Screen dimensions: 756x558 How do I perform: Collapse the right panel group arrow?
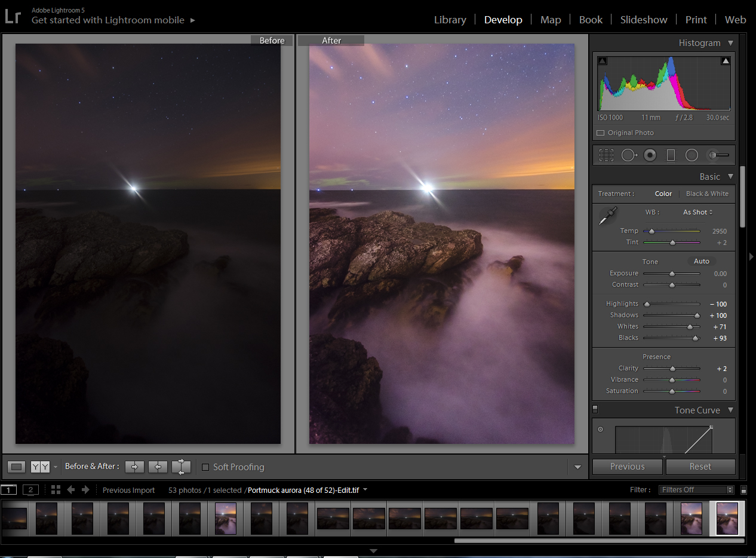(752, 256)
